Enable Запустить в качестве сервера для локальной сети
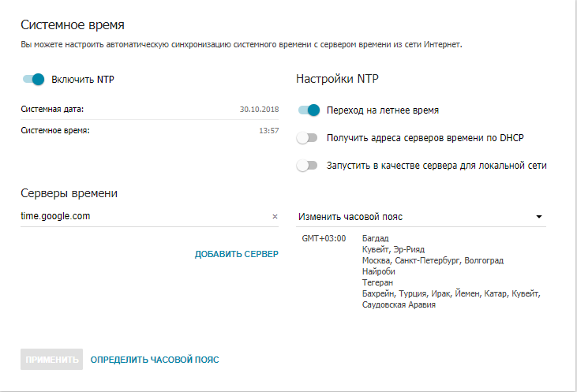This screenshot has height=392, width=577. pos(306,166)
